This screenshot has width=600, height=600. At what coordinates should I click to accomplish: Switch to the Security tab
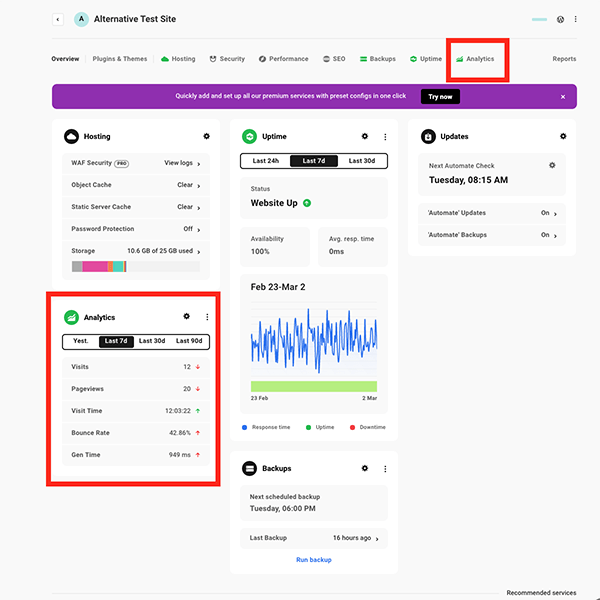227,59
